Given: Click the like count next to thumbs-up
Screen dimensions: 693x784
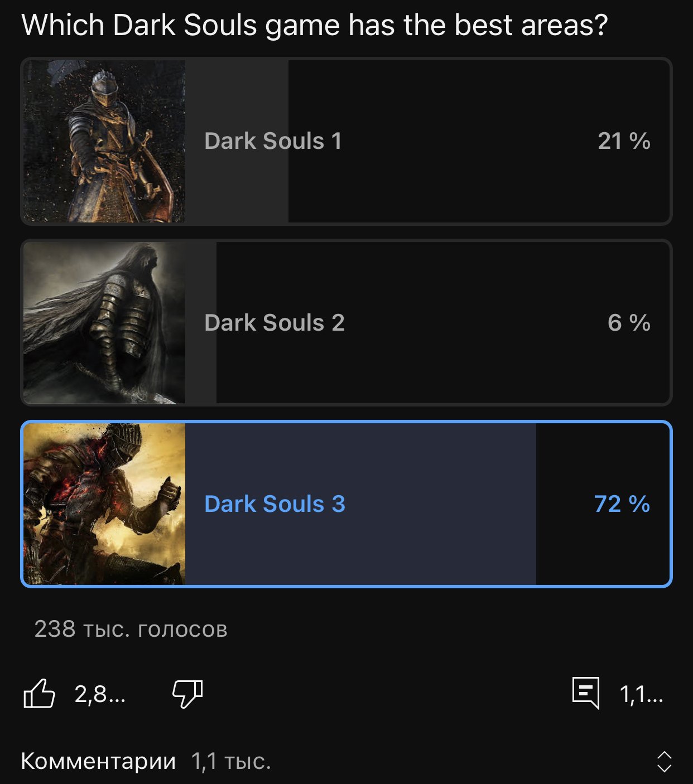Looking at the screenshot, I should click(100, 694).
